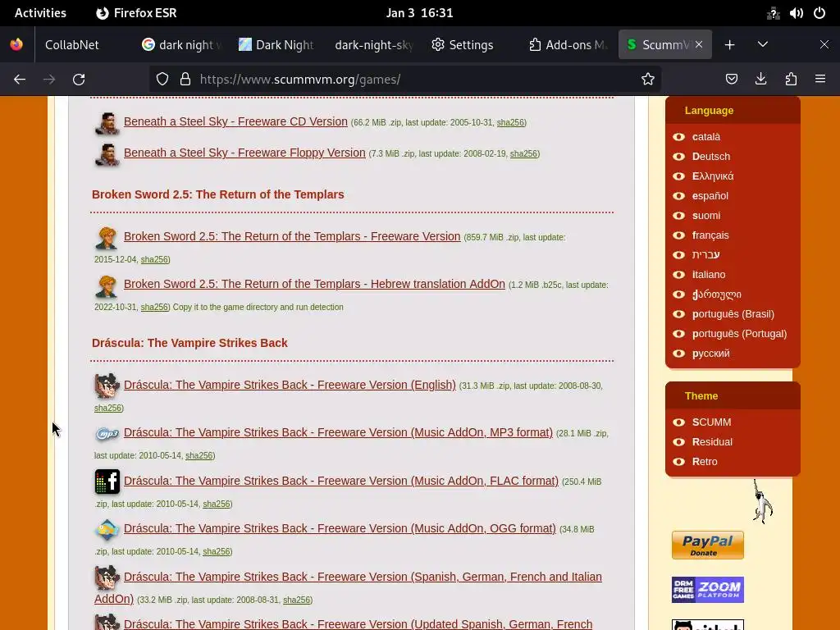Reload the current page
The image size is (840, 630).
point(79,80)
